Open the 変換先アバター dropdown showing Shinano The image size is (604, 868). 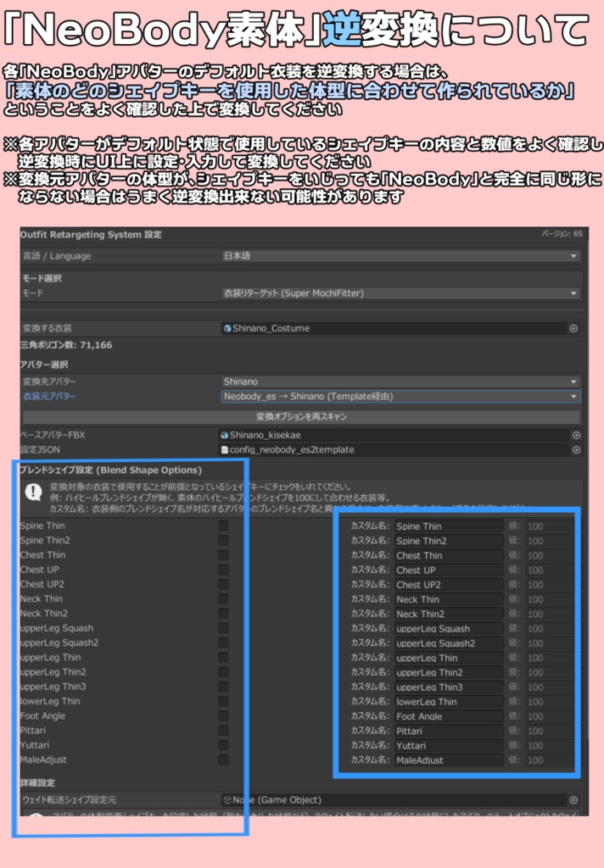400,381
